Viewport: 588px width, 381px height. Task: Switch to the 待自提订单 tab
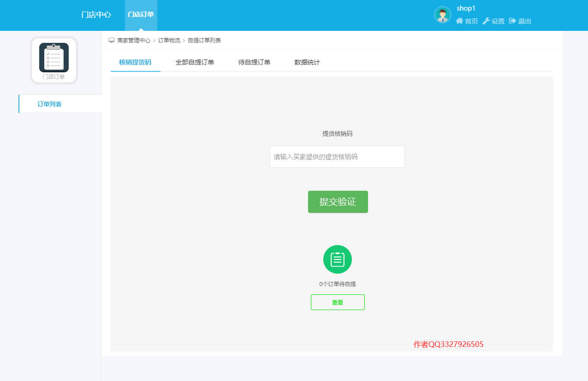tap(254, 62)
